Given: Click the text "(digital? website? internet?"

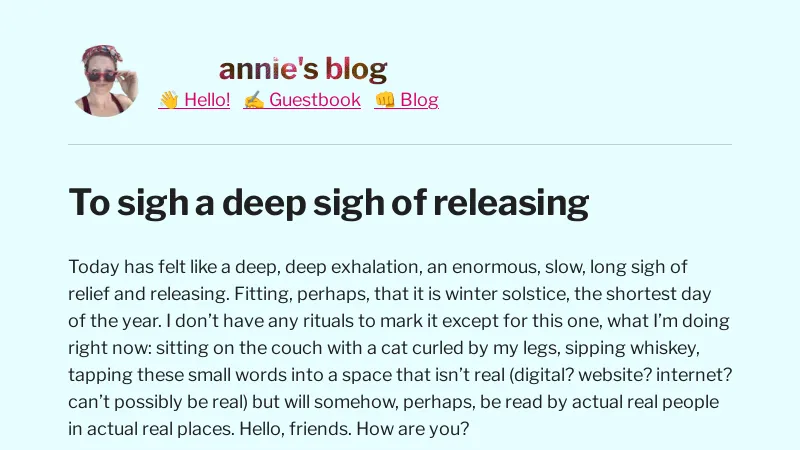Looking at the screenshot, I should click(612, 375).
